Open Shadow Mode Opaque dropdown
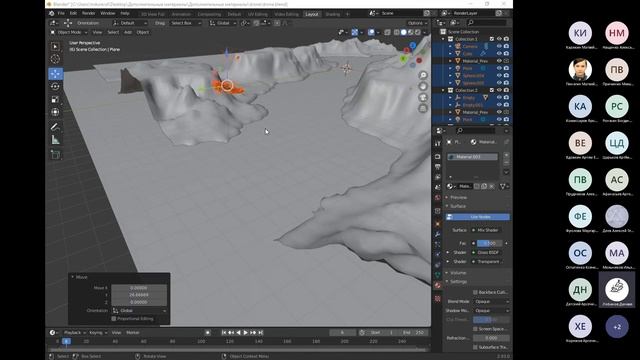640x360 pixels. click(491, 311)
